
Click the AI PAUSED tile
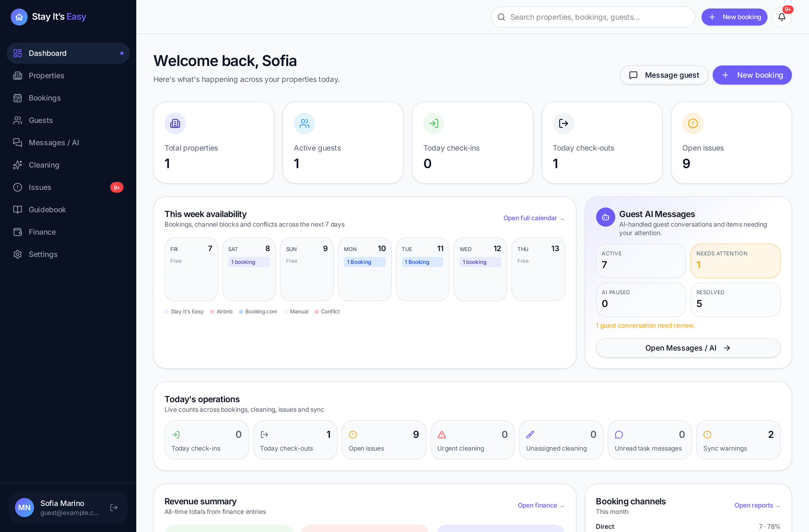pos(641,299)
